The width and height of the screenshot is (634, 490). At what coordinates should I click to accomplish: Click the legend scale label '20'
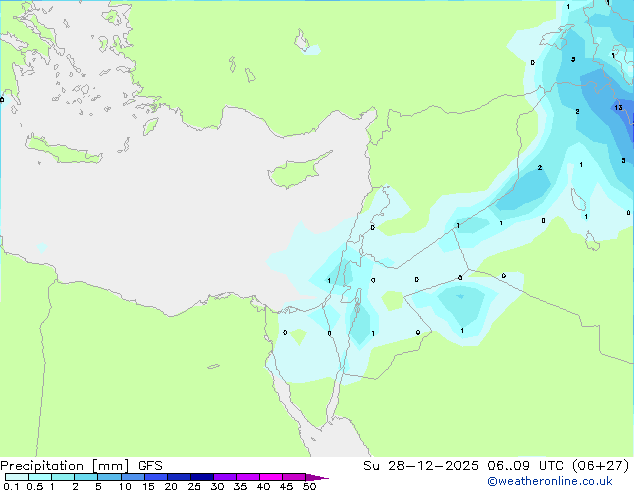[x=171, y=486]
